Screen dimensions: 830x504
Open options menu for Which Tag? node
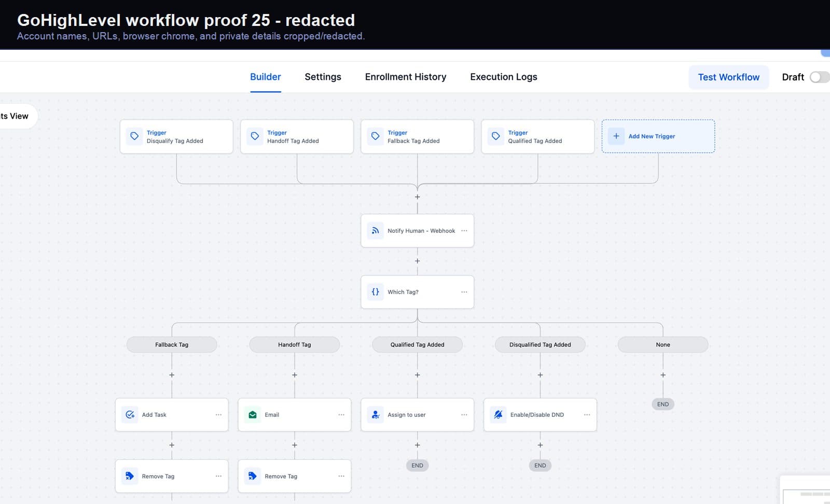click(464, 292)
